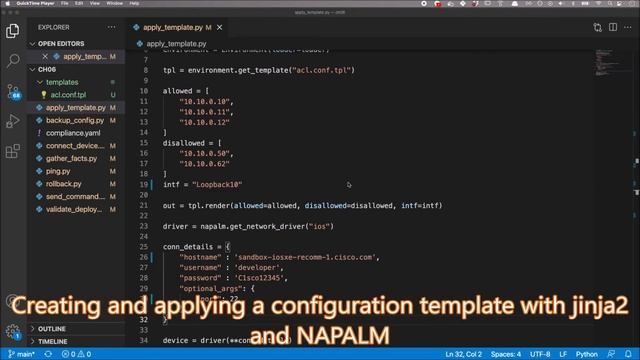Open Explorer panel more actions ellipsis
Viewport: 640px width, 360px height.
click(111, 27)
